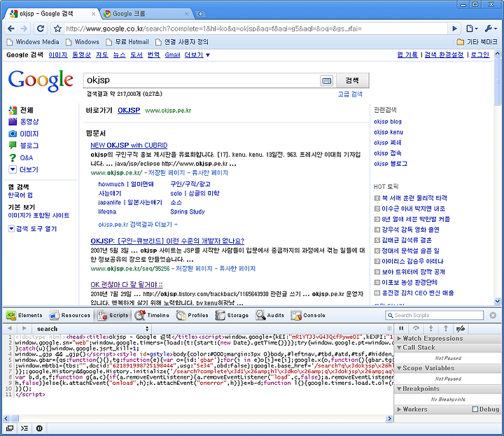This screenshot has width=504, height=436.
Task: Select the Scripts devtools panel
Action: coord(113,316)
